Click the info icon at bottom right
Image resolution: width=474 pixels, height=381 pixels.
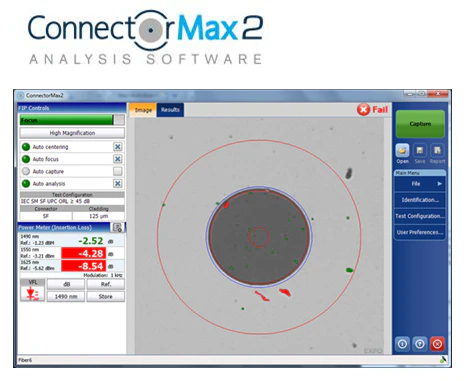pyautogui.click(x=402, y=344)
